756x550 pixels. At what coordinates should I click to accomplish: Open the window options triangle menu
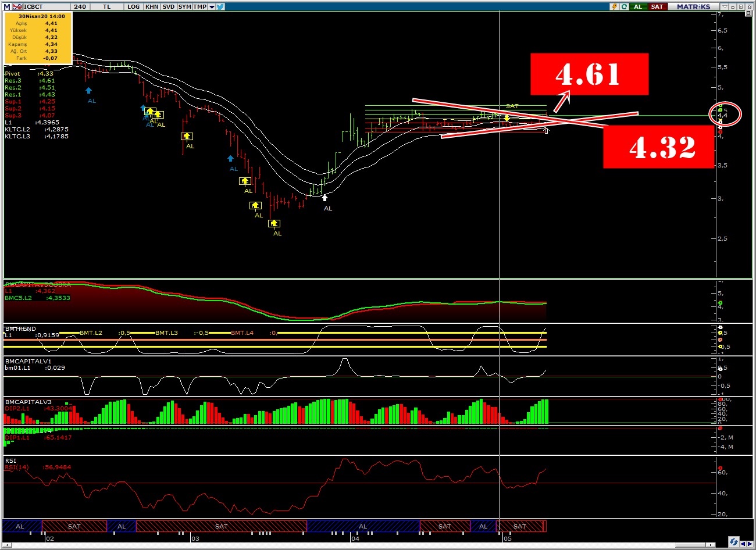click(725, 6)
